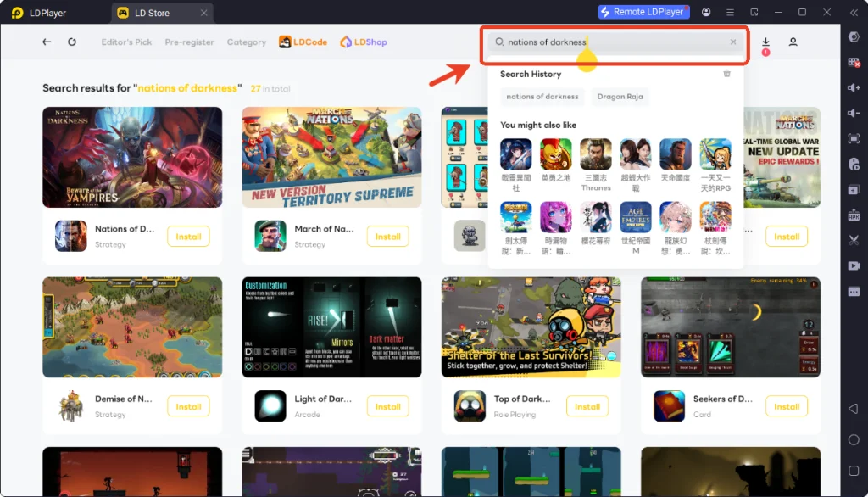This screenshot has height=497, width=868.
Task: Decrease volume using sidebar speaker minus icon
Action: 854,113
